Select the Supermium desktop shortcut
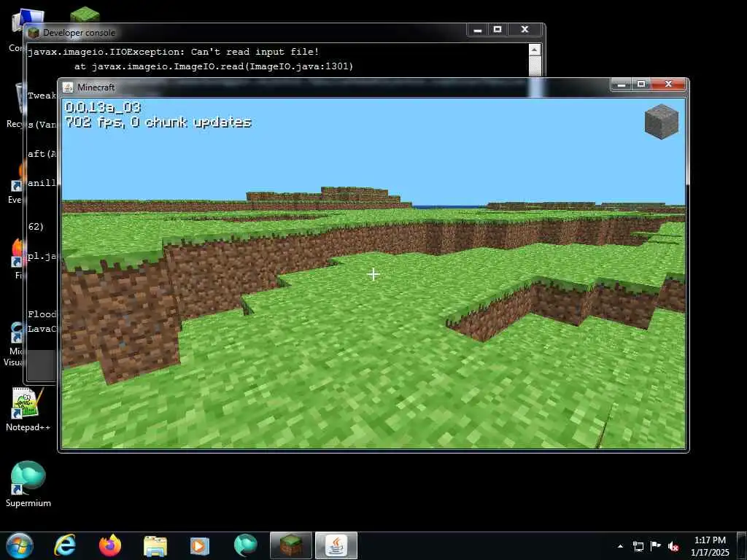 pyautogui.click(x=28, y=484)
